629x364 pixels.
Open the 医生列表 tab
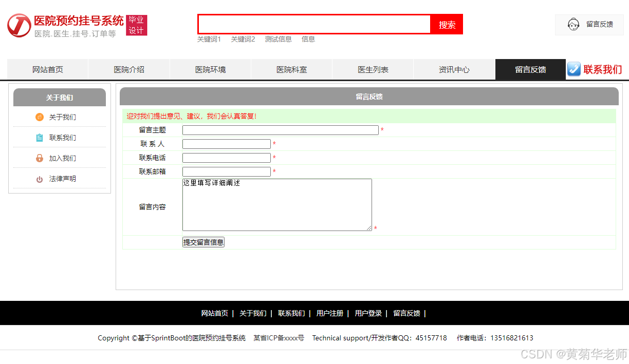point(373,69)
